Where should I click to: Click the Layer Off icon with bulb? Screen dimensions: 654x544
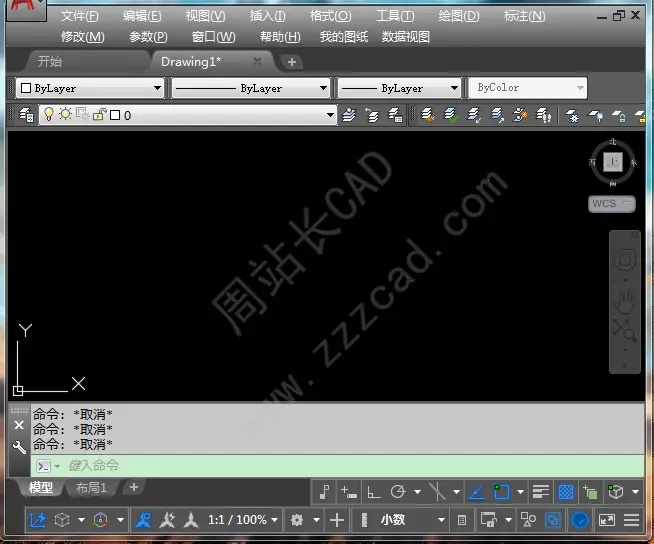(596, 116)
